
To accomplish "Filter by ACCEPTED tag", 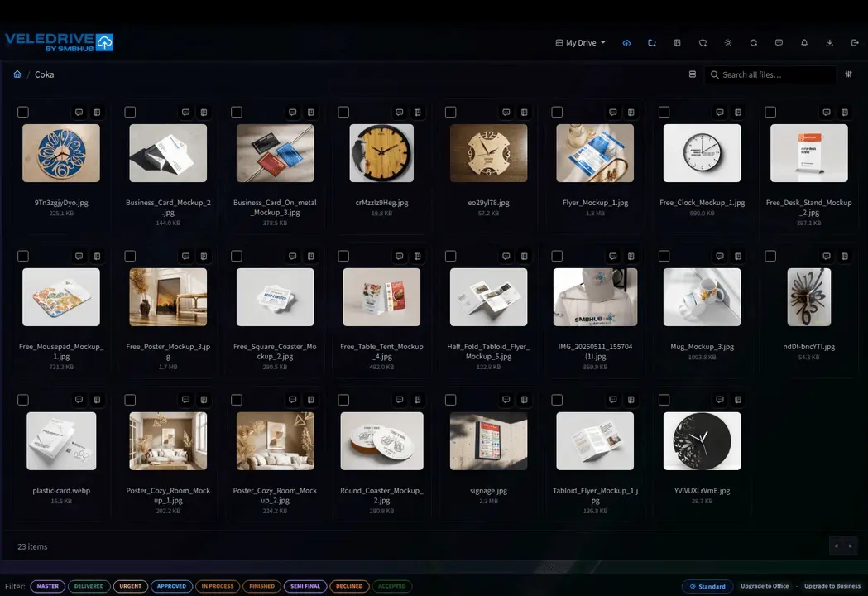I will pyautogui.click(x=392, y=586).
